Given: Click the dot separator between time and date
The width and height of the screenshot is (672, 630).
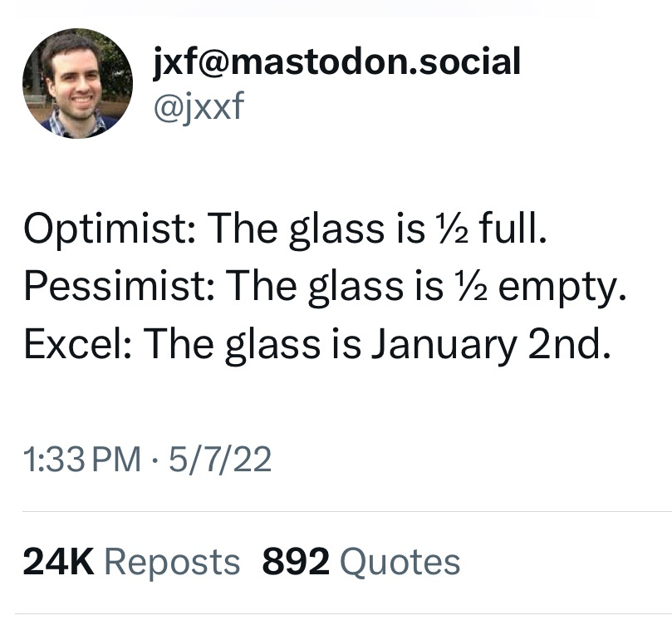Looking at the screenshot, I should 155,460.
